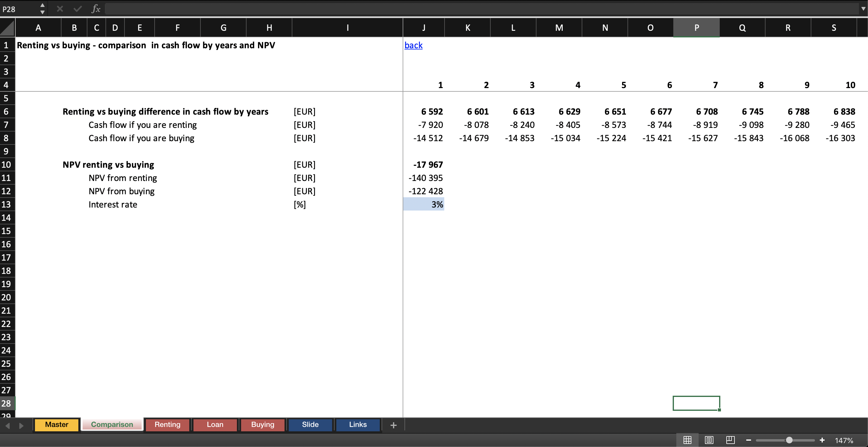
Task: Click the 6 838 year-10 difference cell
Action: [x=834, y=112]
